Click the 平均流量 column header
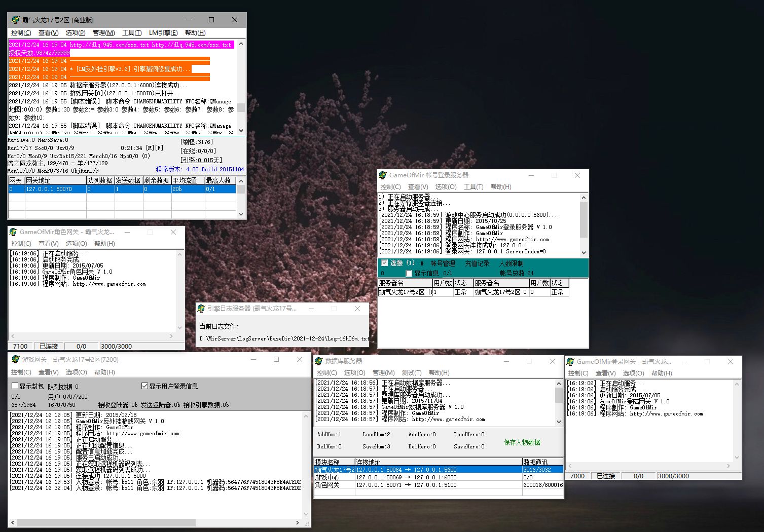The width and height of the screenshot is (764, 532). pos(188,180)
